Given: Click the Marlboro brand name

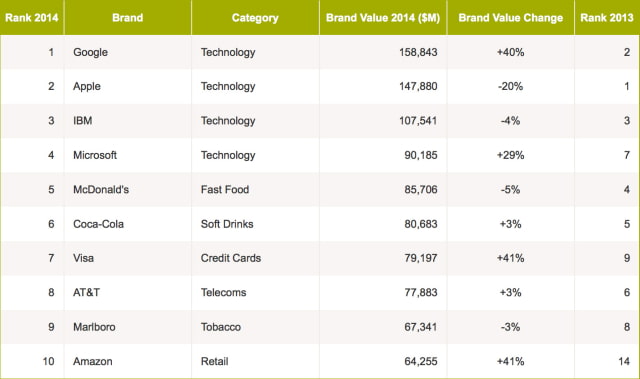Looking at the screenshot, I should (94, 327).
